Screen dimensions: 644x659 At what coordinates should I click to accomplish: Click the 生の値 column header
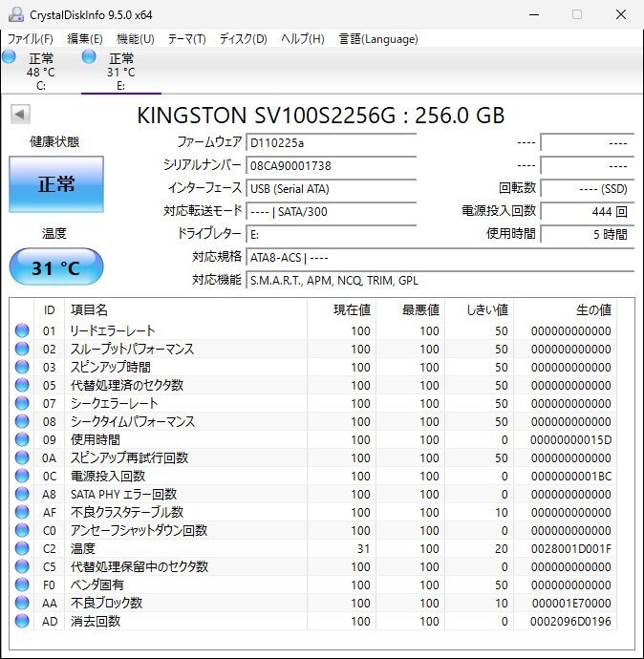pyautogui.click(x=565, y=309)
